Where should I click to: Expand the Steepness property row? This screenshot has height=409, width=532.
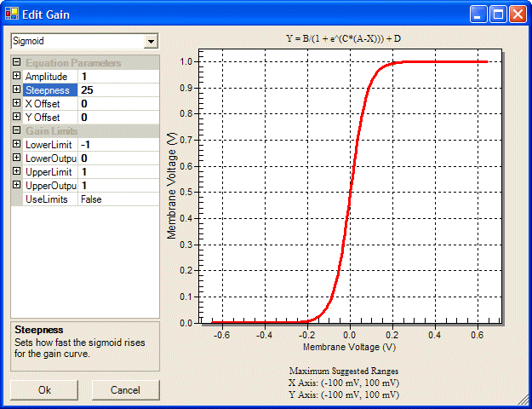click(x=17, y=89)
